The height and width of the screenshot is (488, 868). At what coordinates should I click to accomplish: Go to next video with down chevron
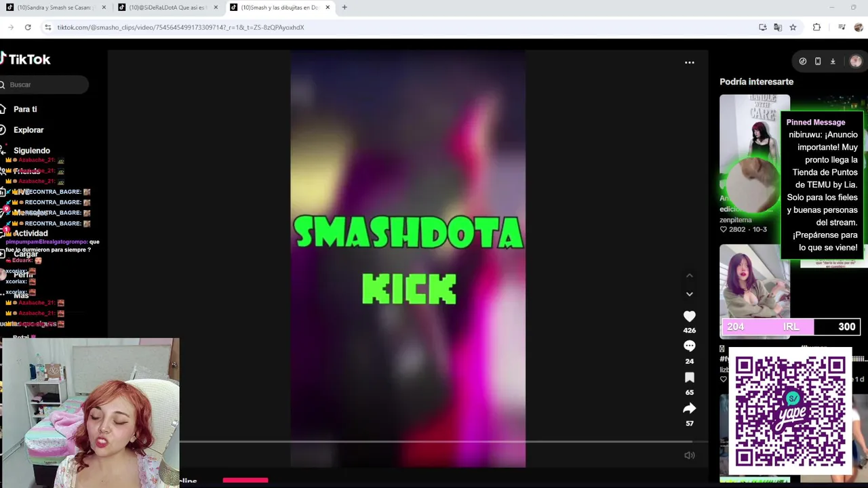(x=689, y=294)
